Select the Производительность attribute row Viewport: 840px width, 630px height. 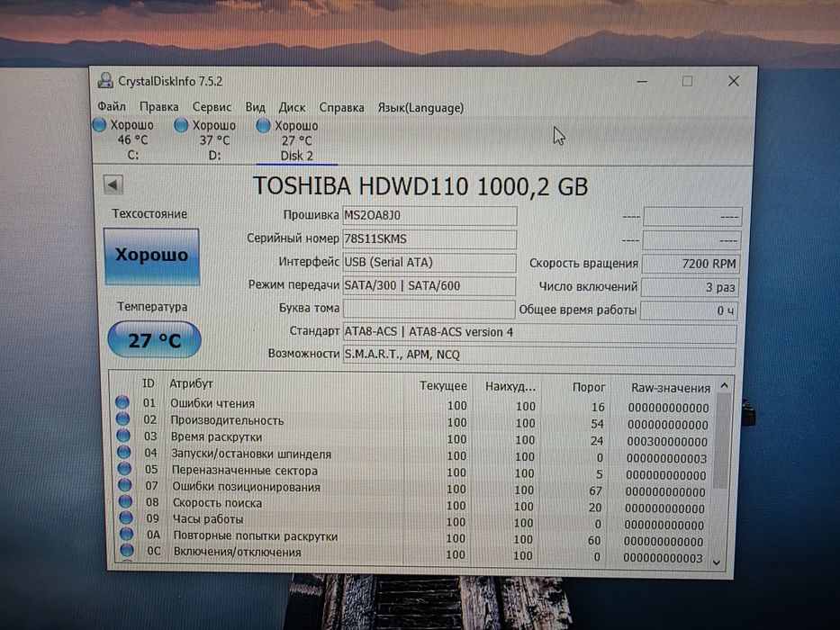(412, 421)
